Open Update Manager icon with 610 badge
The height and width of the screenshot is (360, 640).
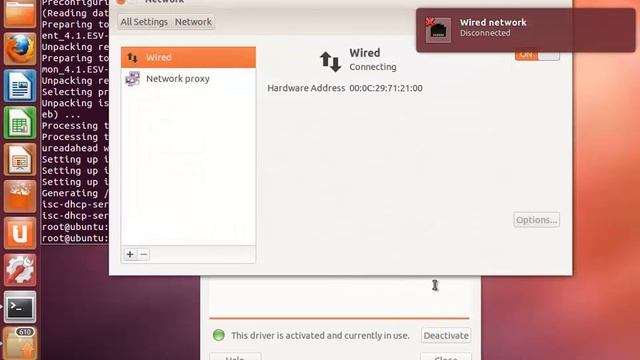pyautogui.click(x=20, y=343)
